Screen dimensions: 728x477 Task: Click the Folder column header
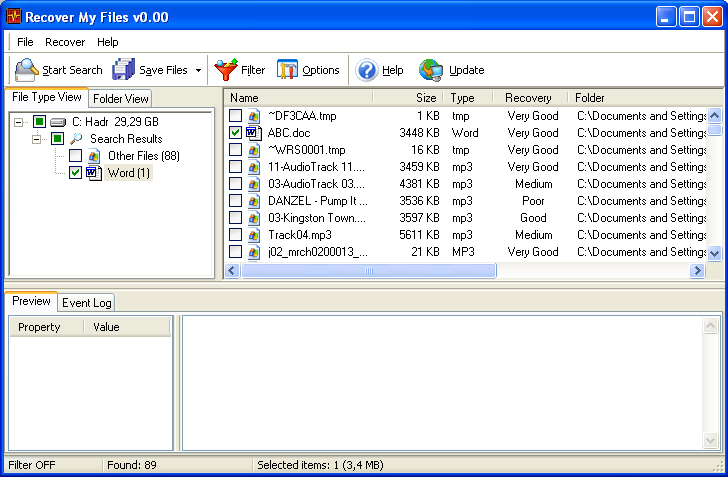[645, 98]
